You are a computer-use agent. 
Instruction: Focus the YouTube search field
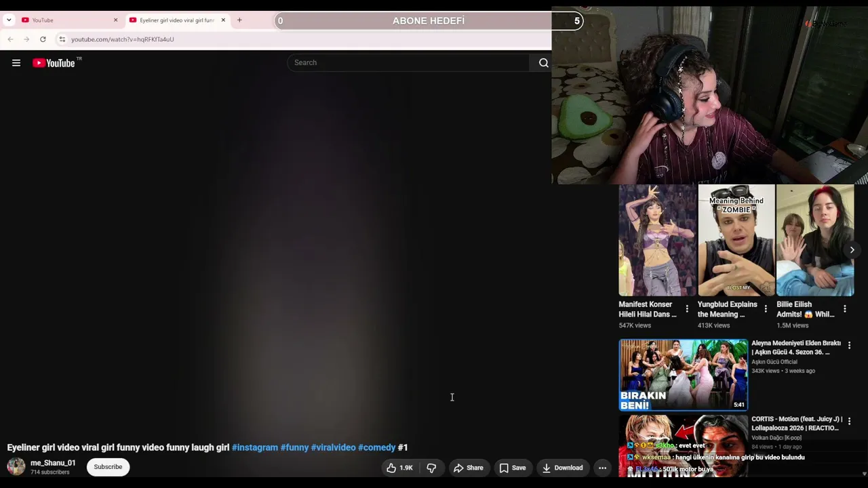click(x=410, y=63)
